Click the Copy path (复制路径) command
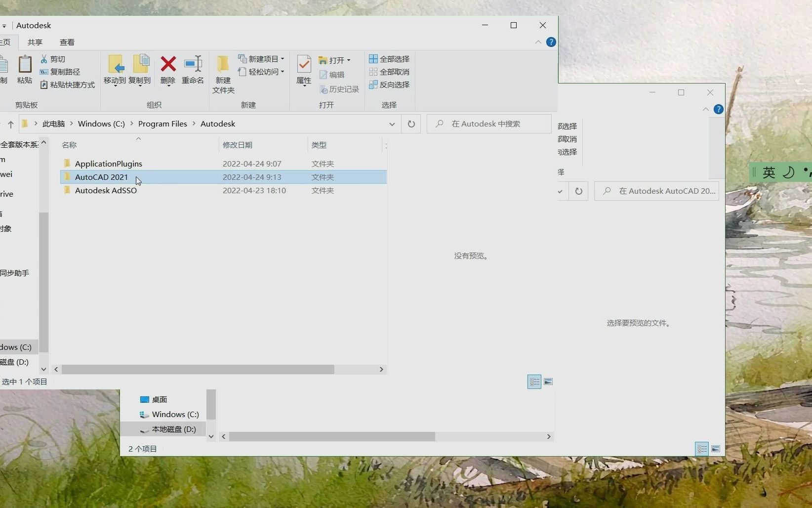Viewport: 812px width, 508px height. coord(60,72)
